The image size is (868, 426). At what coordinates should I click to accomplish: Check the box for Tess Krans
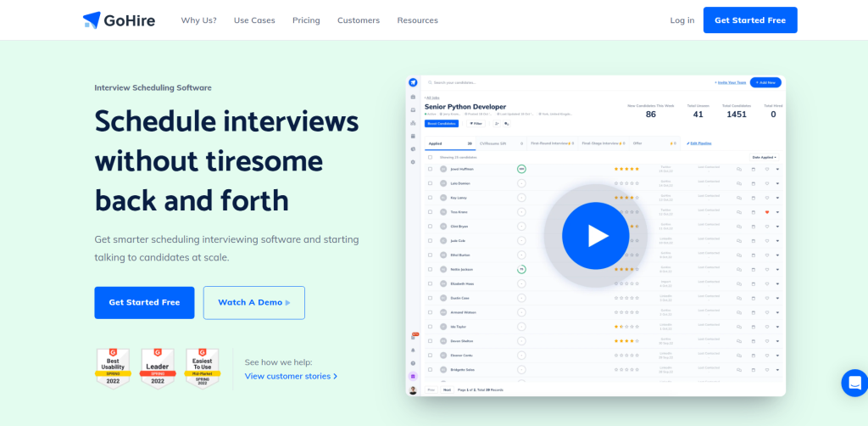pyautogui.click(x=430, y=212)
